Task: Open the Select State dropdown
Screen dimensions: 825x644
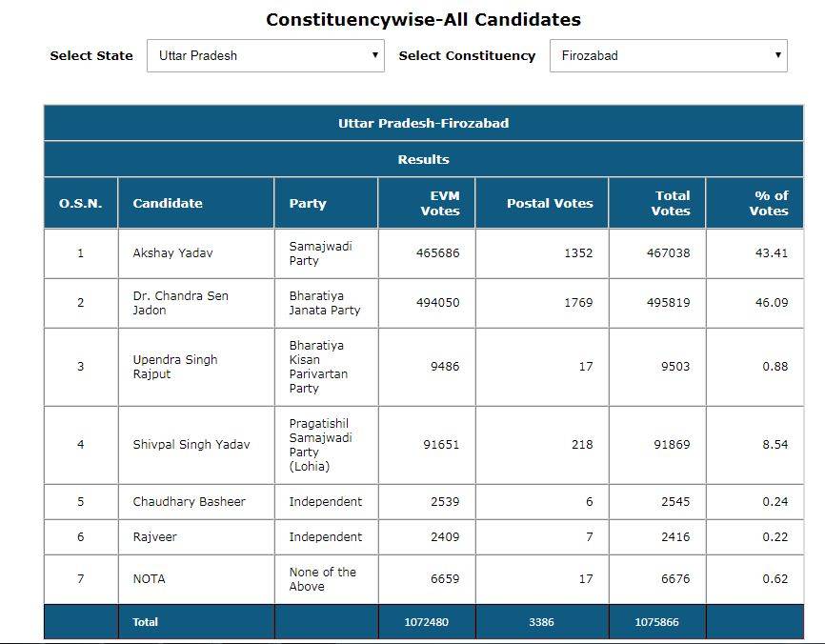Action: [x=265, y=55]
